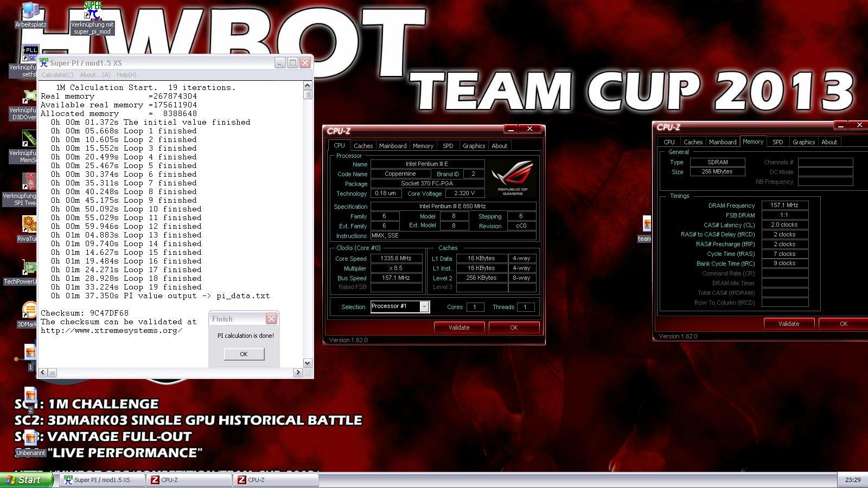This screenshot has height=488, width=868.
Task: Open the Arbeitsplatz desktop icon
Action: (30, 10)
